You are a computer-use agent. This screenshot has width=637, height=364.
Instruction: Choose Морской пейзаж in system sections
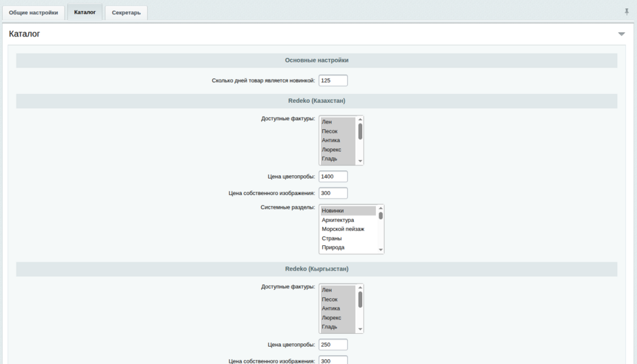pyautogui.click(x=348, y=229)
